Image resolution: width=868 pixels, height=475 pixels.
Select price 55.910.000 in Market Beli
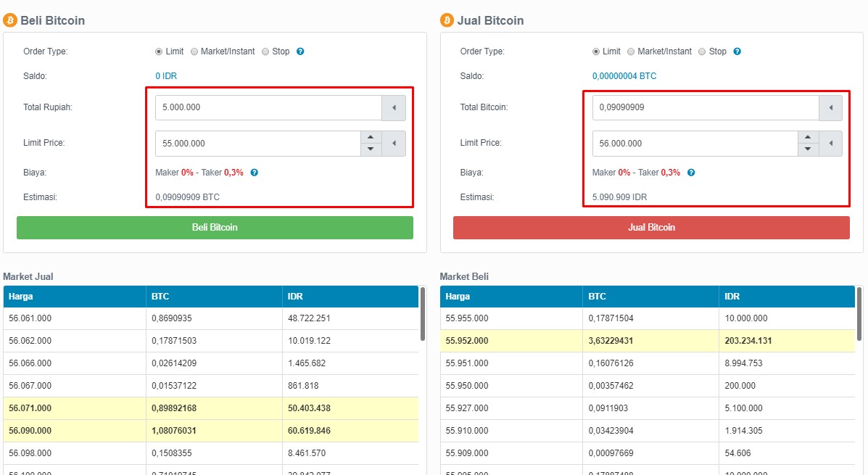pyautogui.click(x=467, y=431)
